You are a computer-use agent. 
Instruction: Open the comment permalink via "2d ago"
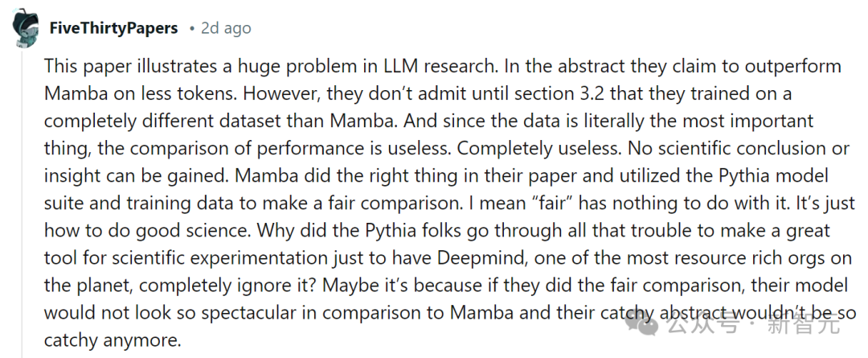[226, 28]
